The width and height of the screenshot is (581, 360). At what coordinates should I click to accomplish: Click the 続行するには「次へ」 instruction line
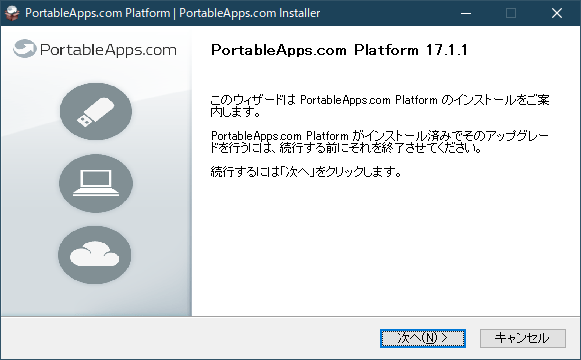[x=306, y=172]
